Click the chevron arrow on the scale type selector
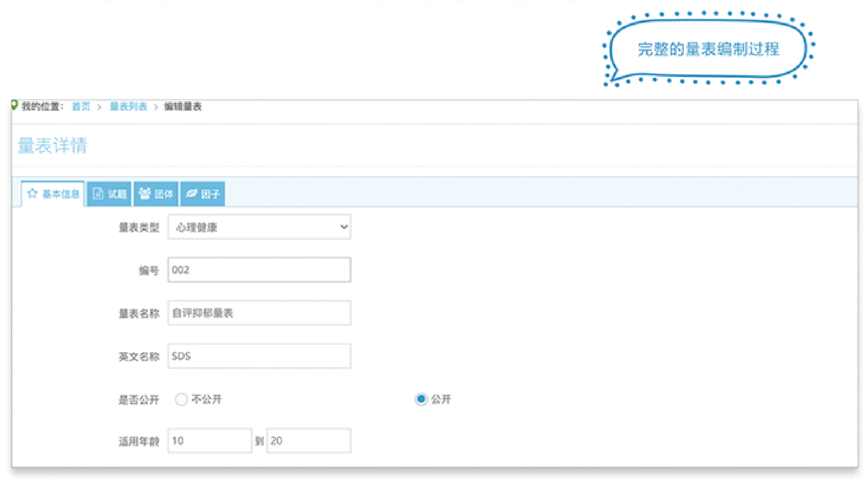This screenshot has height=490, width=868. (343, 227)
